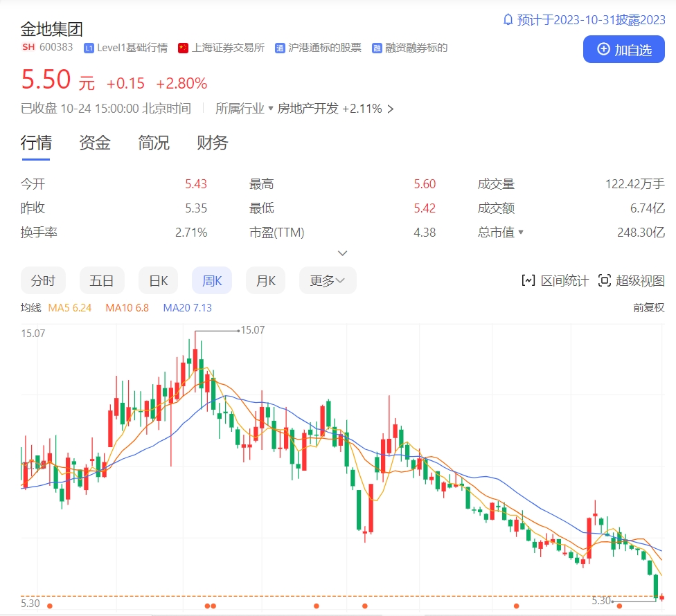Image resolution: width=676 pixels, height=616 pixels.
Task: Show the 月K monthly candlestick chart
Action: 265,281
